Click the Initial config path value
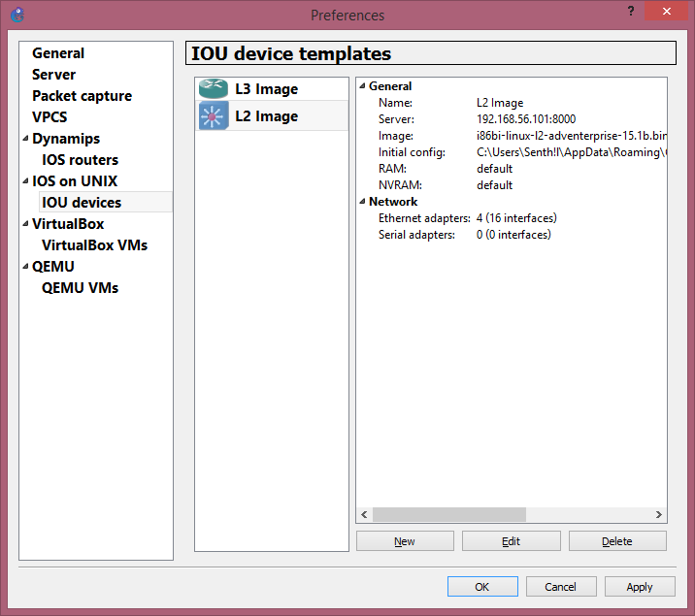695x616 pixels. (572, 152)
